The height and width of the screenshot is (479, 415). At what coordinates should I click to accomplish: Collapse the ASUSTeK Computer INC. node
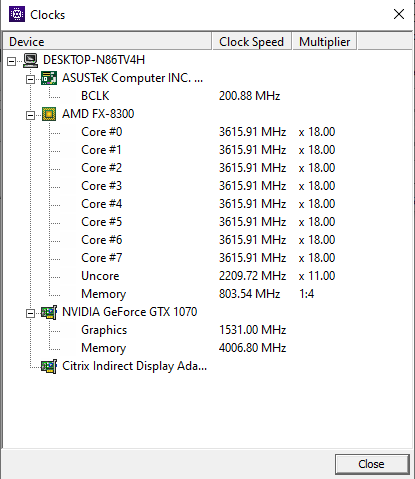pos(30,79)
